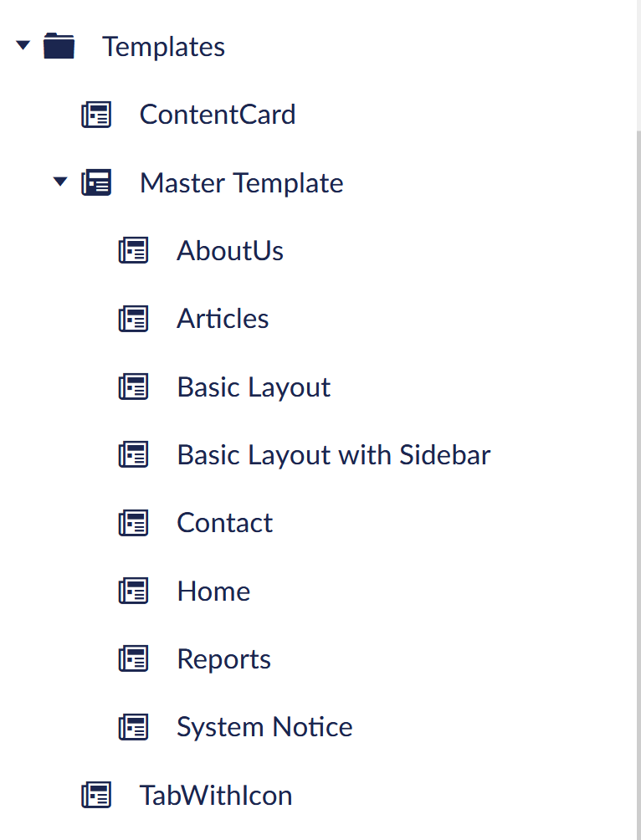
Task: Select the Basic Layout with Sidebar template
Action: click(x=333, y=454)
